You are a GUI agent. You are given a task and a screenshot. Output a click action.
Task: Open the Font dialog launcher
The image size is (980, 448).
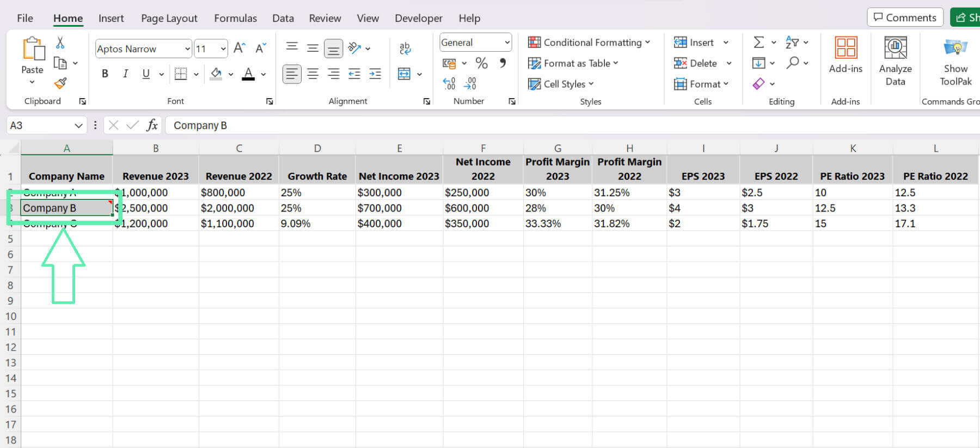(269, 101)
